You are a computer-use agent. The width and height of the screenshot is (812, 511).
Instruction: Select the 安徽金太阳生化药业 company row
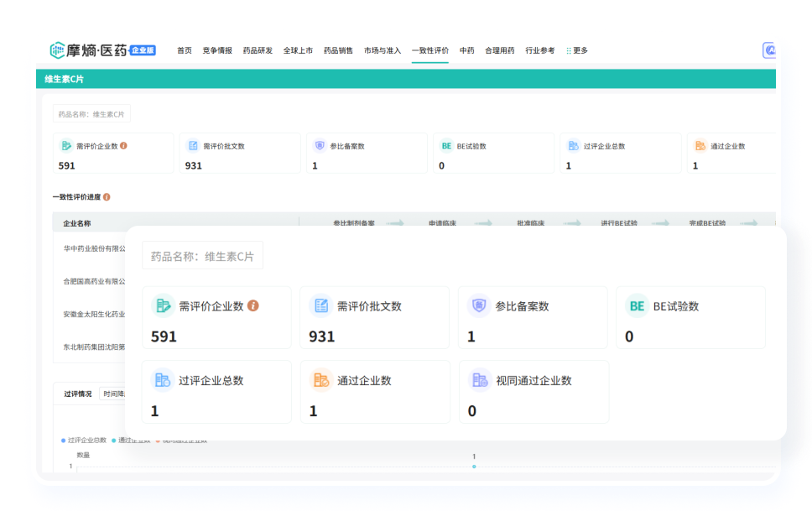coord(94,314)
